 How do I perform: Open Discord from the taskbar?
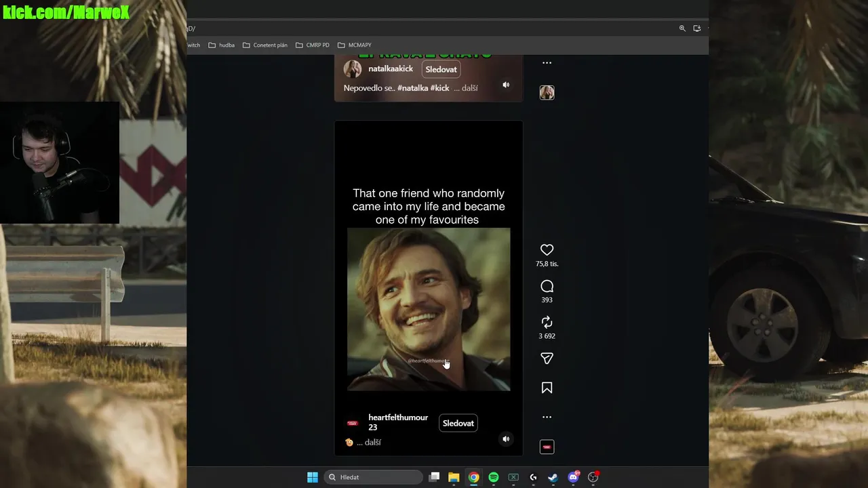coord(573,477)
